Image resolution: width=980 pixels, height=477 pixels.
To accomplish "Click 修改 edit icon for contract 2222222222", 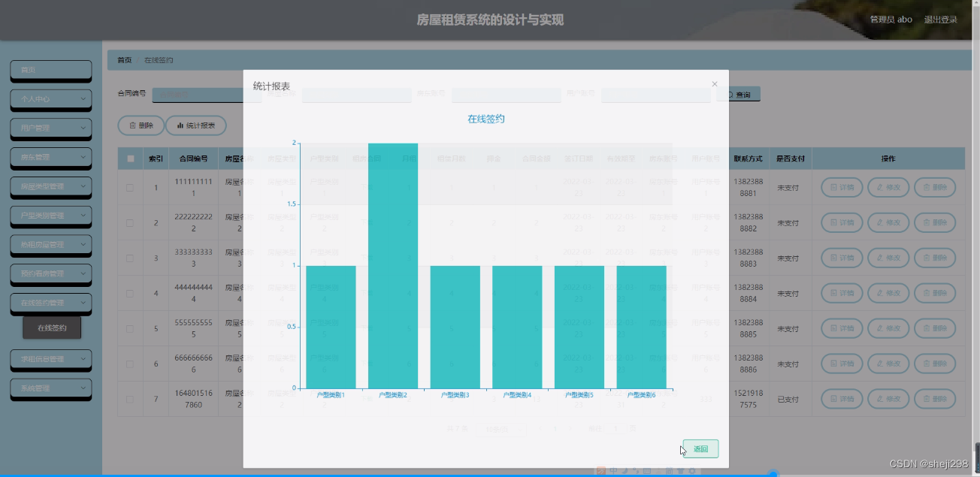I will [888, 222].
